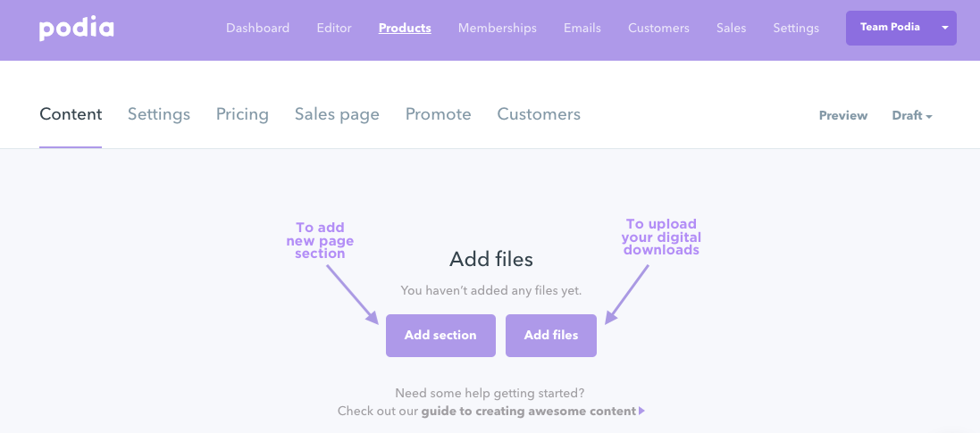Click the podia logo
The image size is (980, 433).
click(76, 29)
